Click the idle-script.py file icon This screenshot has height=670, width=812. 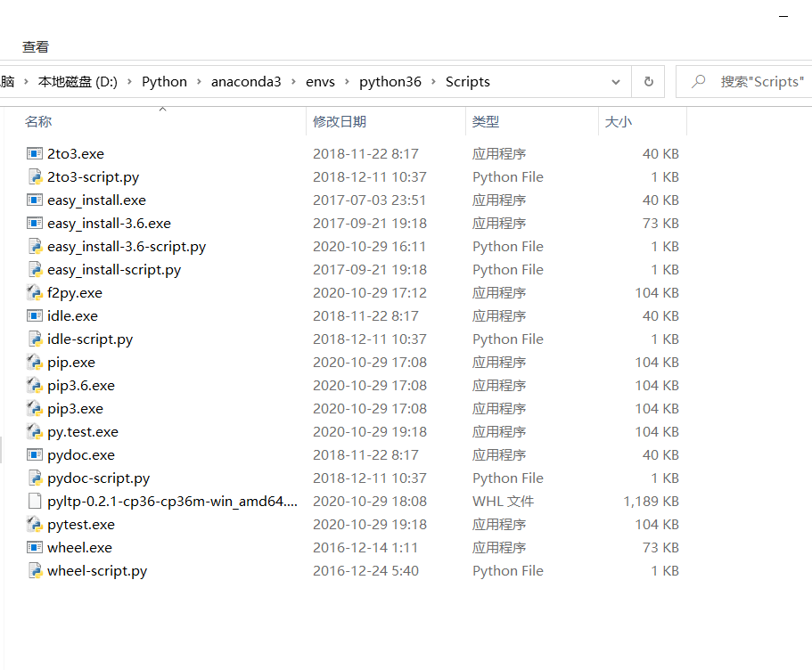click(x=35, y=339)
